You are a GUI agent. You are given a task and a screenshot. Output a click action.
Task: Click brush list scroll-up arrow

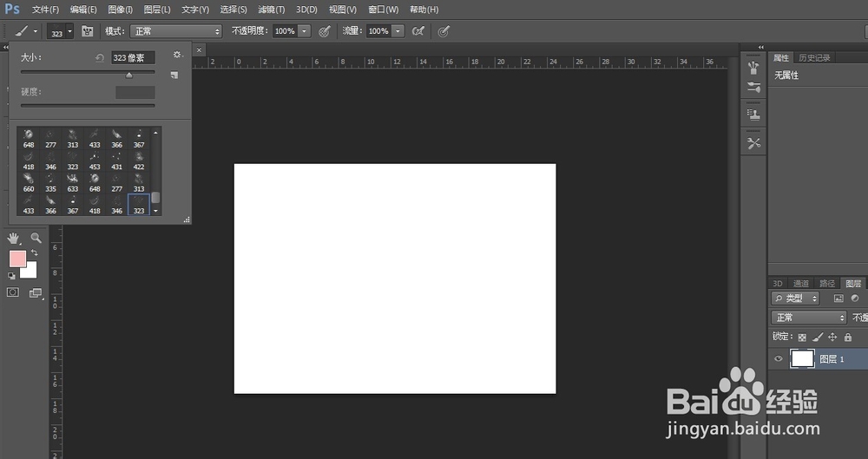[x=155, y=133]
